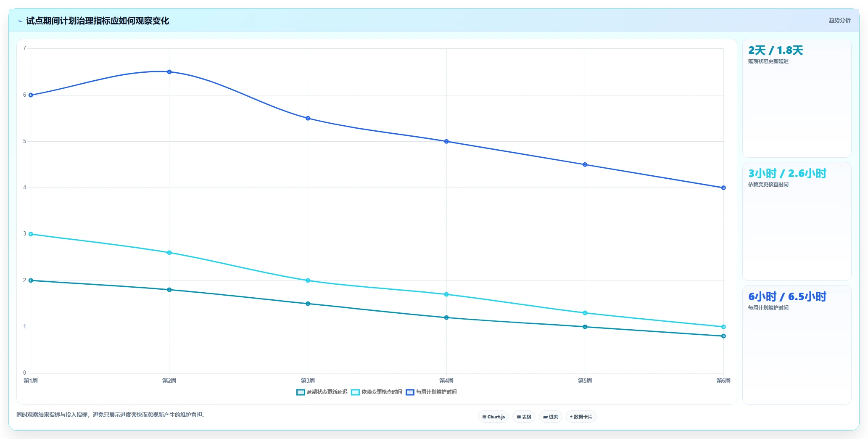The width and height of the screenshot is (868, 439).
Task: Click the trend icon beside the panel title
Action: click(20, 21)
